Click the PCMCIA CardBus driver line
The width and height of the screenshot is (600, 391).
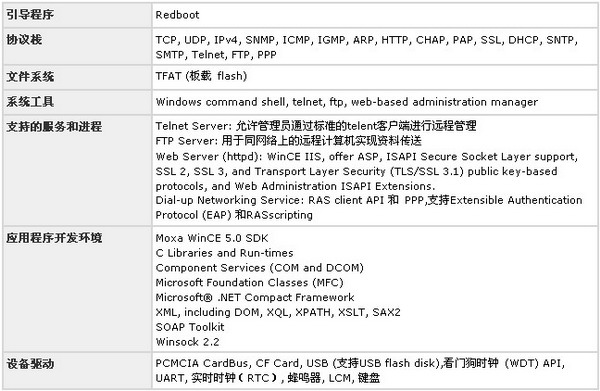[x=360, y=363]
